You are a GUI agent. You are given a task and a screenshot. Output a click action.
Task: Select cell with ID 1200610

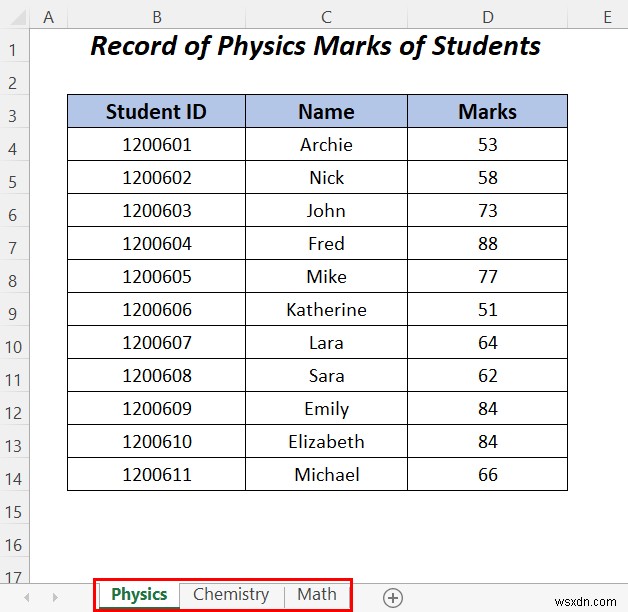tap(157, 441)
